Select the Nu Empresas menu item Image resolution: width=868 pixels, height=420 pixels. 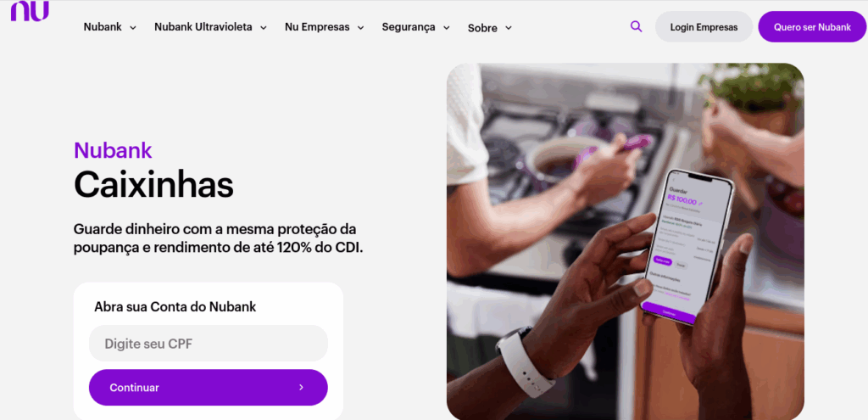click(317, 26)
